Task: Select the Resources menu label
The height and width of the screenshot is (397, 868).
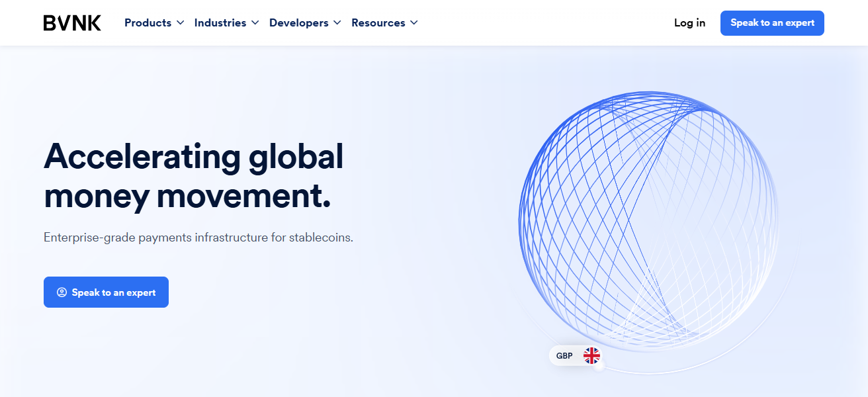Action: (x=378, y=23)
